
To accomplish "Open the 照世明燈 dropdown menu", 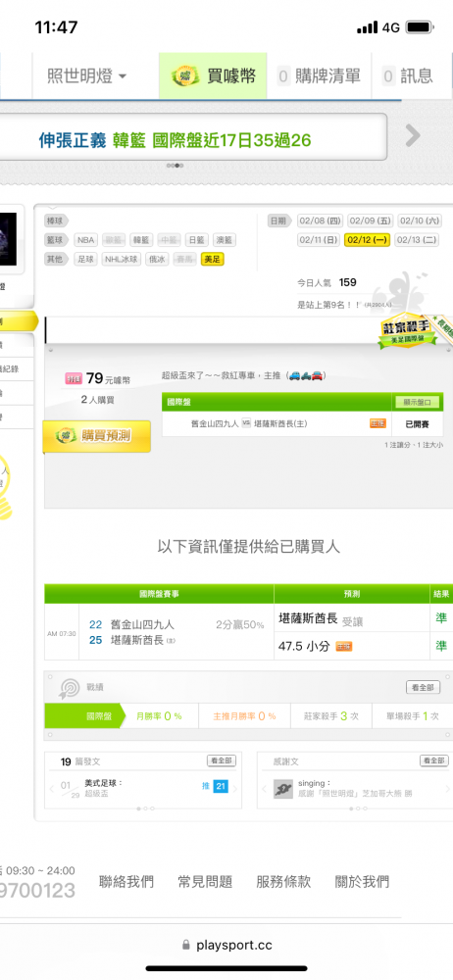I will pyautogui.click(x=87, y=76).
